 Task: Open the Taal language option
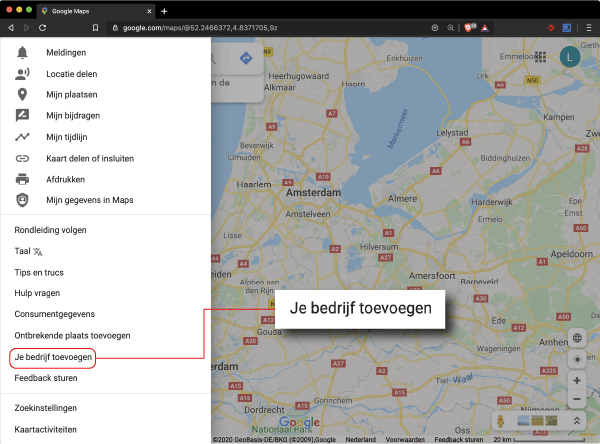pyautogui.click(x=28, y=251)
